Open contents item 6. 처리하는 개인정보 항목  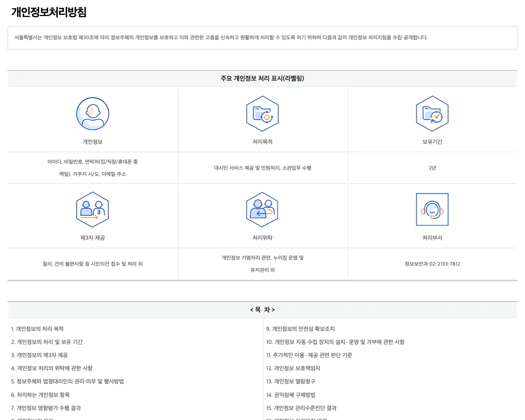click(x=40, y=395)
